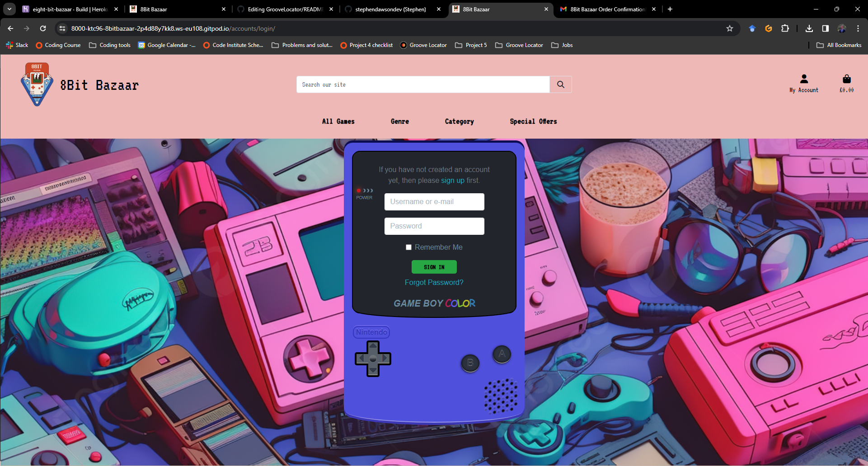Viewport: 868px width, 466px height.
Task: Open the Chrome profile avatar
Action: point(842,28)
